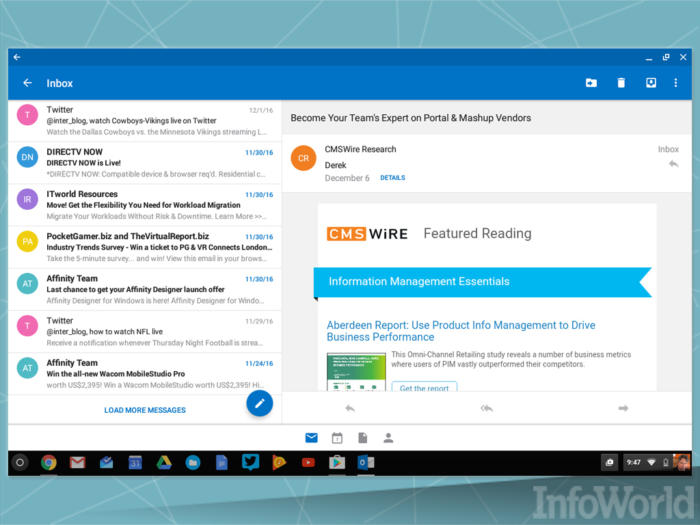
Task: Click LOAD MORE MESSAGES
Action: click(x=145, y=410)
